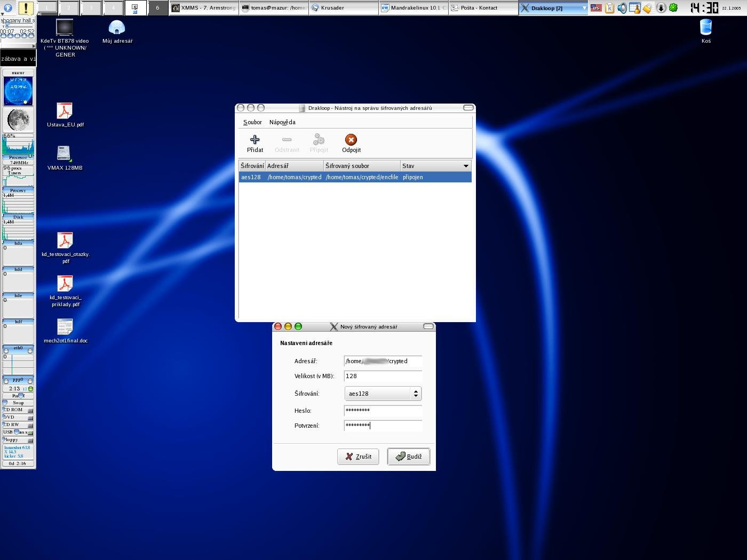Open the Soubor menu
Viewport: 747px width, 560px height.
[252, 122]
